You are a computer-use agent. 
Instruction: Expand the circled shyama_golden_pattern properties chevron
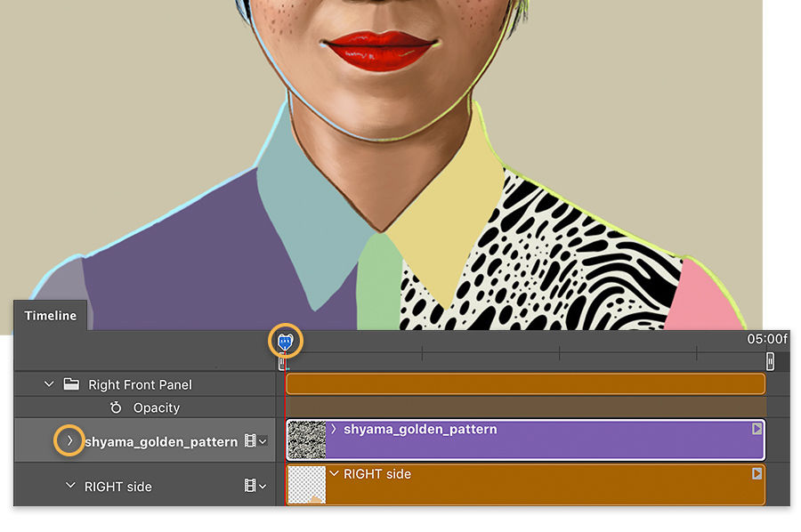(69, 440)
